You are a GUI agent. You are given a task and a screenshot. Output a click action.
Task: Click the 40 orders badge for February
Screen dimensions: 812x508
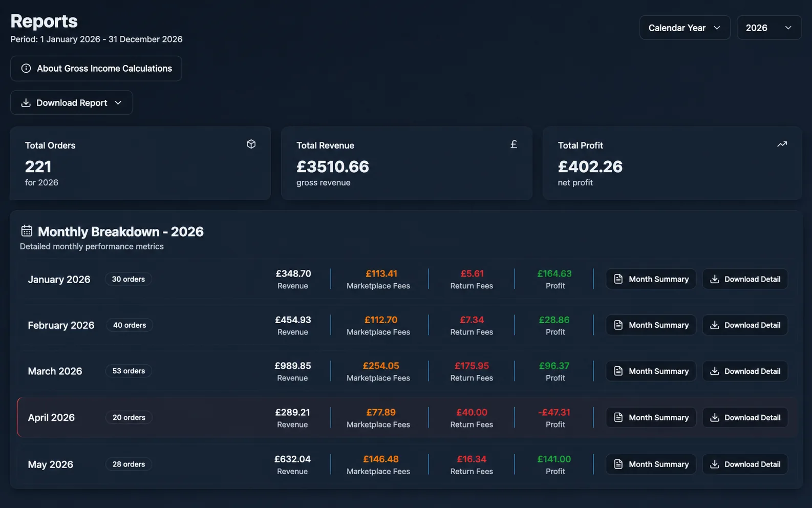point(130,325)
